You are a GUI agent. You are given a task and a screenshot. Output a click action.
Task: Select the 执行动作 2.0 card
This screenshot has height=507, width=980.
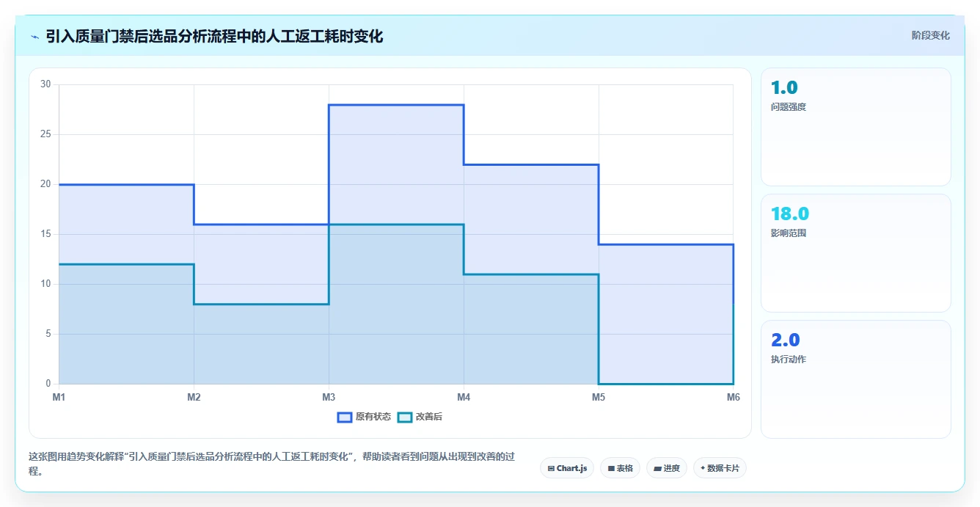tap(856, 379)
